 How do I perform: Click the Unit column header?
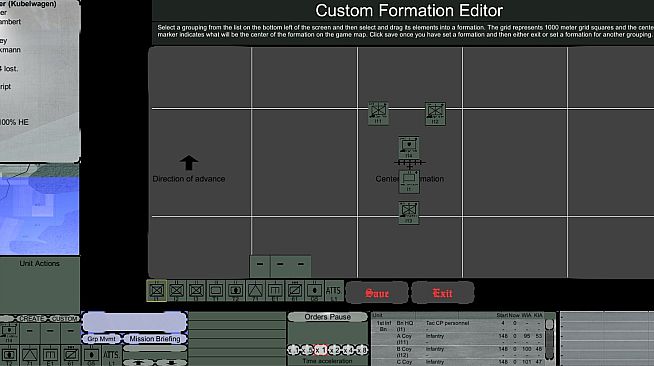coord(377,316)
